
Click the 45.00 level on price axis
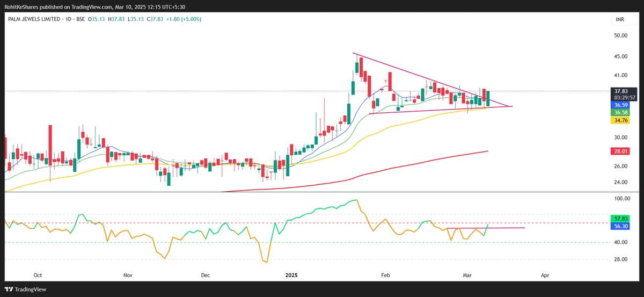(x=621, y=56)
